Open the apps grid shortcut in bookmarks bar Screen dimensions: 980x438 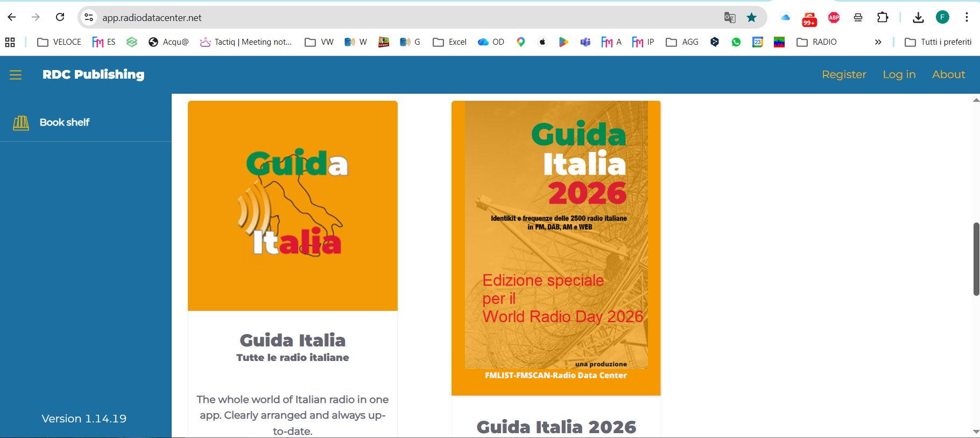[10, 42]
